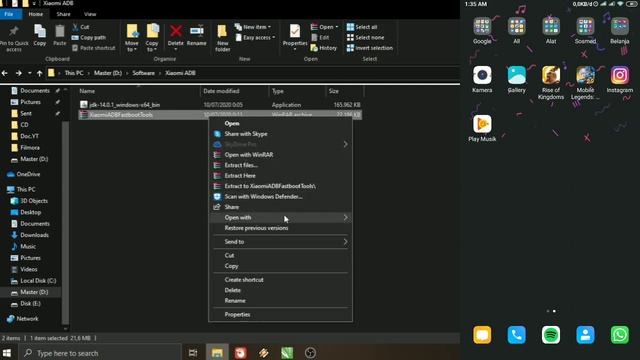Open recent locations dropdown arrow
The height and width of the screenshot is (360, 640).
29,73
